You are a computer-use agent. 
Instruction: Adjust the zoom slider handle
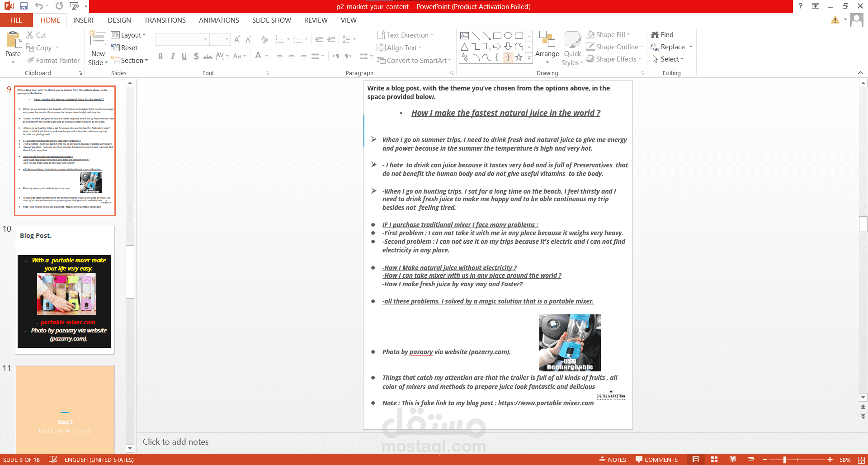[784, 460]
